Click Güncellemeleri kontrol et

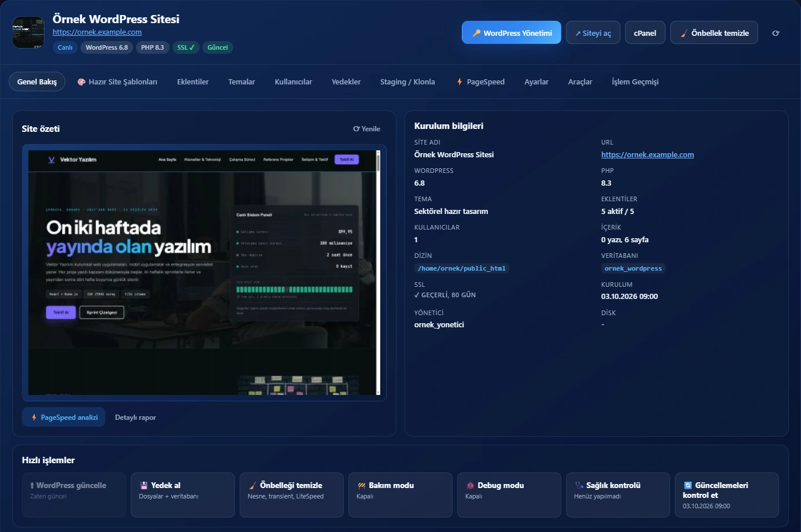coord(727,495)
